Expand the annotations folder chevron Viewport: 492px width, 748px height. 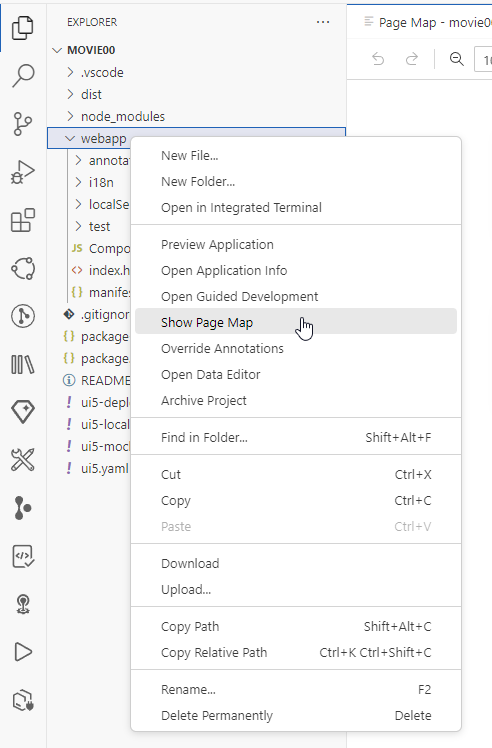tap(78, 160)
